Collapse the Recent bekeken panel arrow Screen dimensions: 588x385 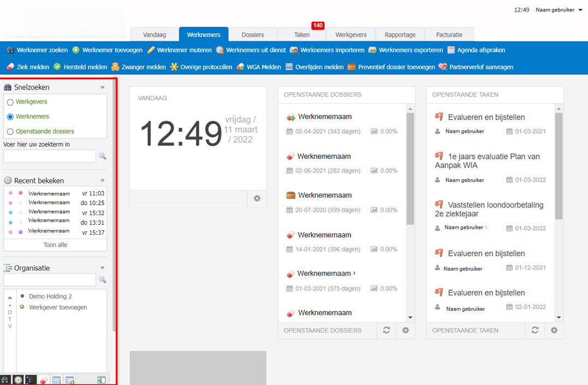point(102,181)
